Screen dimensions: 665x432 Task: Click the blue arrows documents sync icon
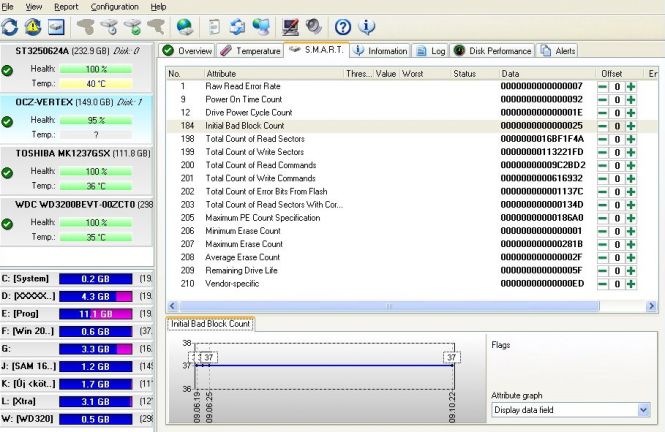(237, 27)
